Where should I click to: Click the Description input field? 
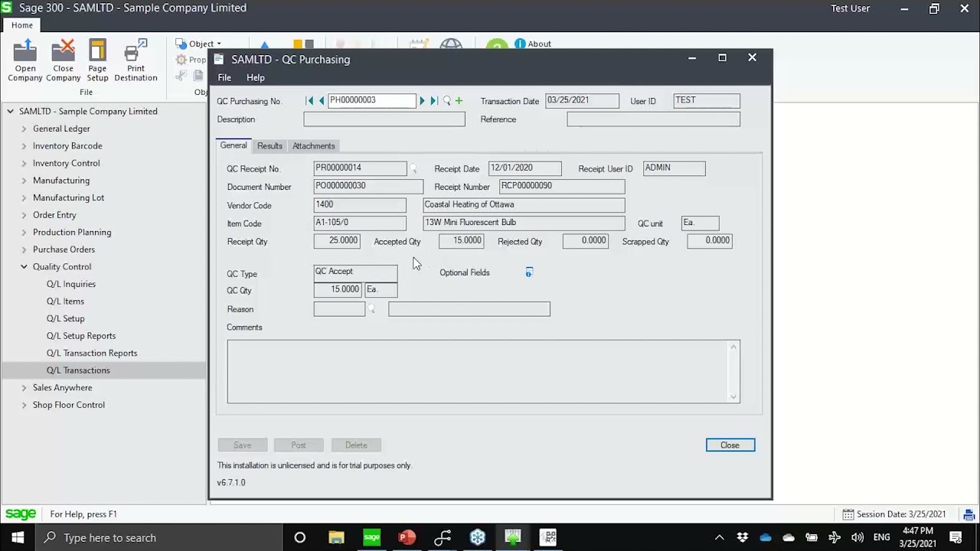[x=384, y=119]
